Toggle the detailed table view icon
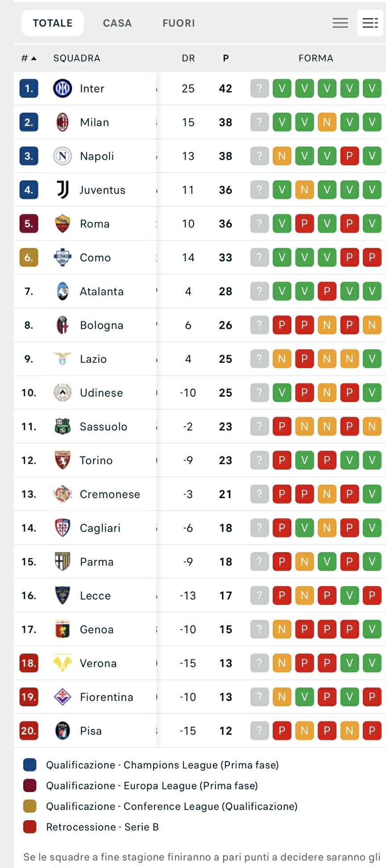 370,23
